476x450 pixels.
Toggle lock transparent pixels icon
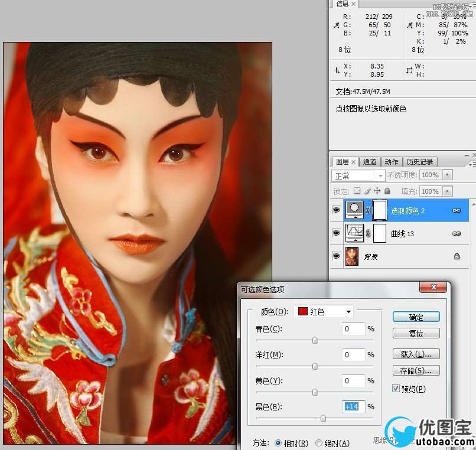[x=357, y=191]
